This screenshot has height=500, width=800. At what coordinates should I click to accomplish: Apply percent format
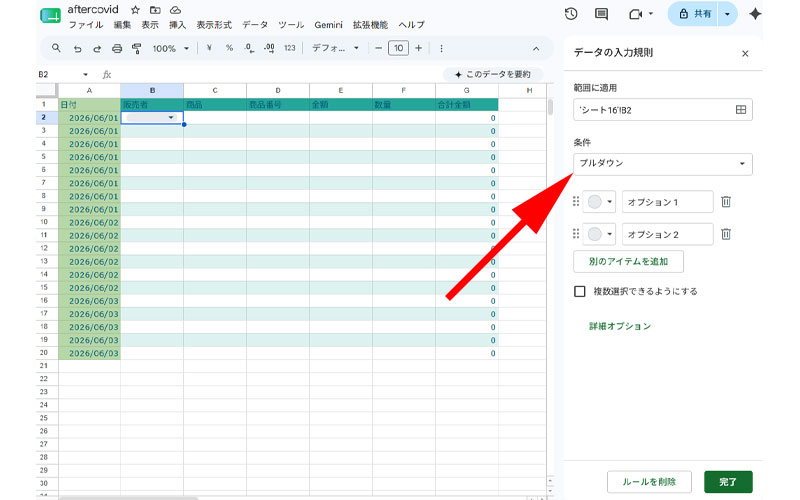click(229, 48)
